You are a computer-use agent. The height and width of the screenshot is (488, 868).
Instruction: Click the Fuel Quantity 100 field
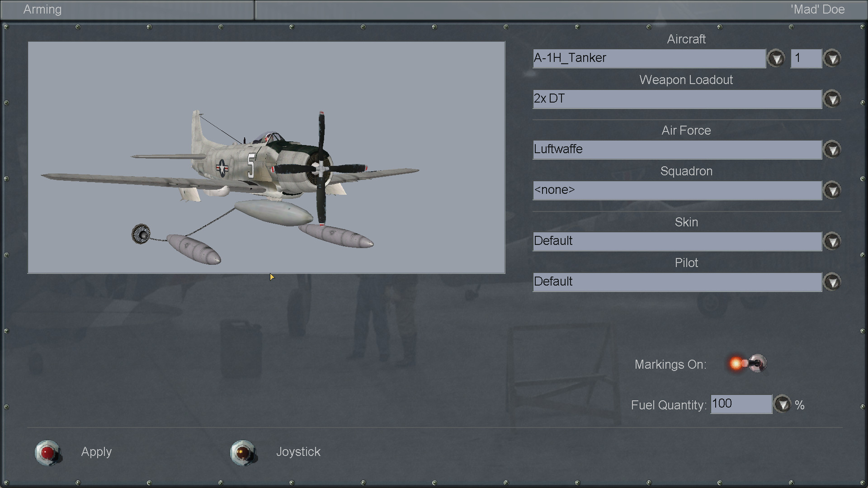[741, 404]
